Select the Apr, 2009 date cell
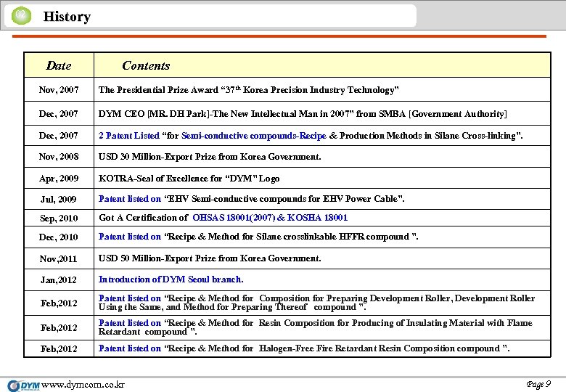566x392 pixels. click(59, 179)
